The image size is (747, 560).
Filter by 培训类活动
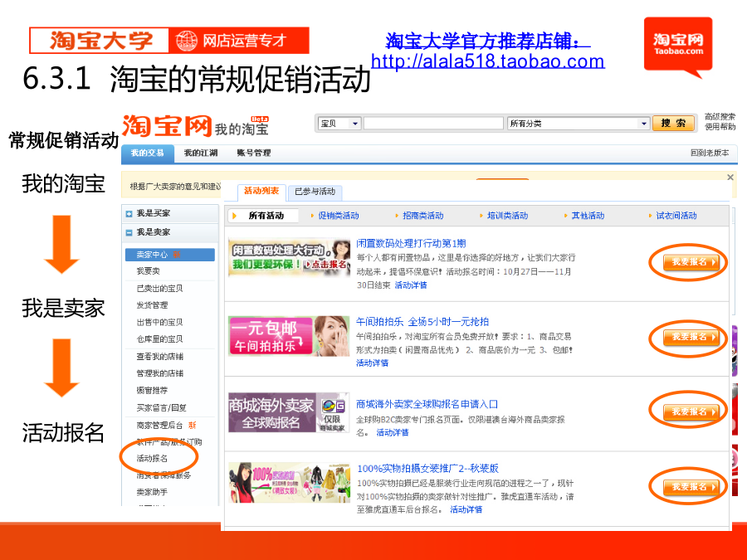(507, 216)
